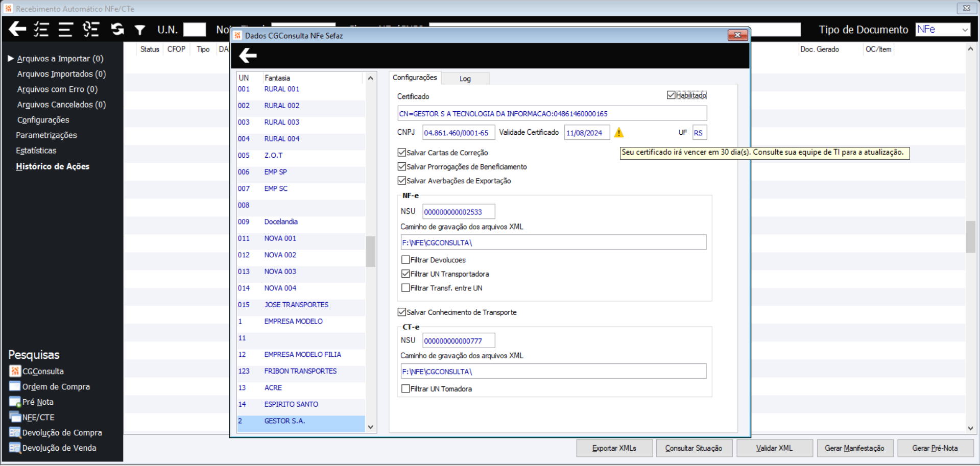Switch to the Log tab
The image size is (980, 466).
point(465,79)
